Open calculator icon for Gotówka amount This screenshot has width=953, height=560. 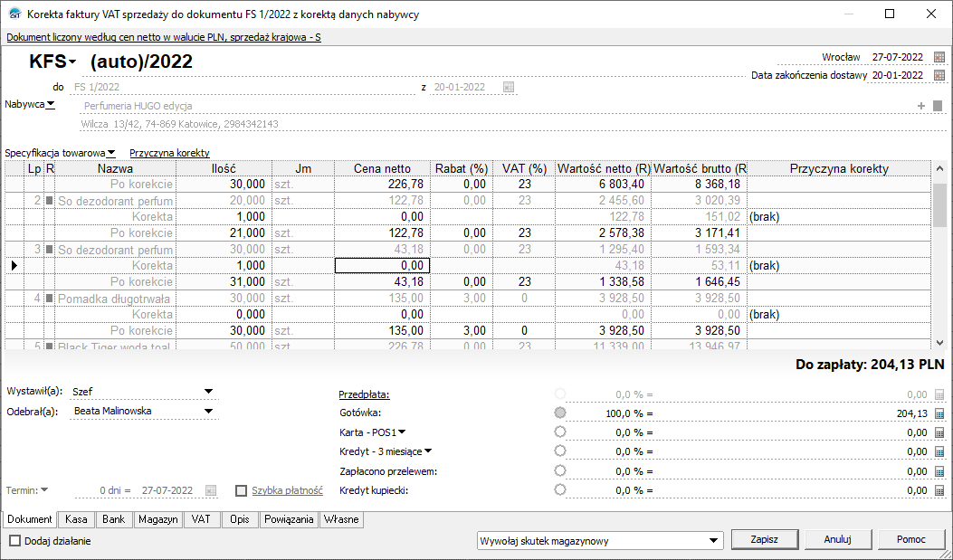939,413
